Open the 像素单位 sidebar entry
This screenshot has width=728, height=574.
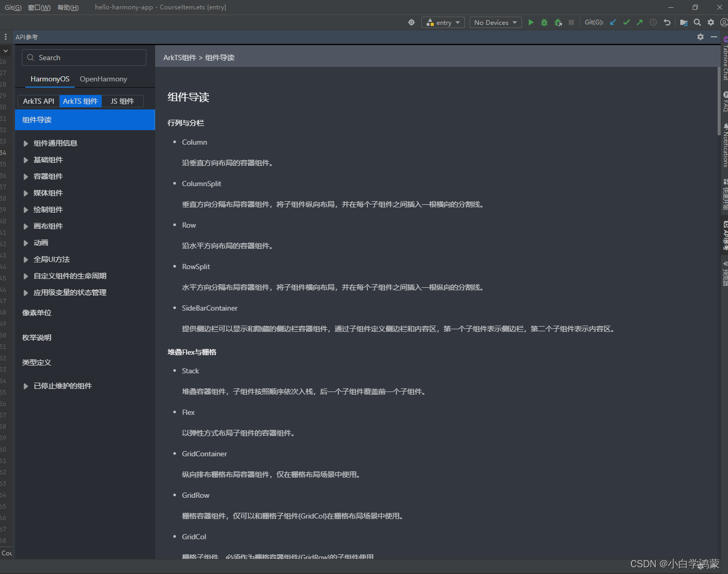[37, 313]
